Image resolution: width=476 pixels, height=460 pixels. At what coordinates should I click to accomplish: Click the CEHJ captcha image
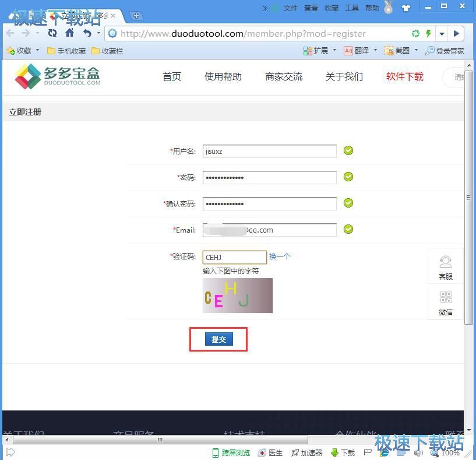[237, 296]
